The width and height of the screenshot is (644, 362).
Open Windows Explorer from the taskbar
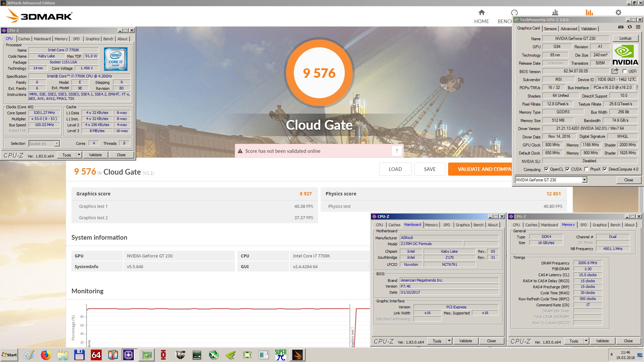pos(62,355)
